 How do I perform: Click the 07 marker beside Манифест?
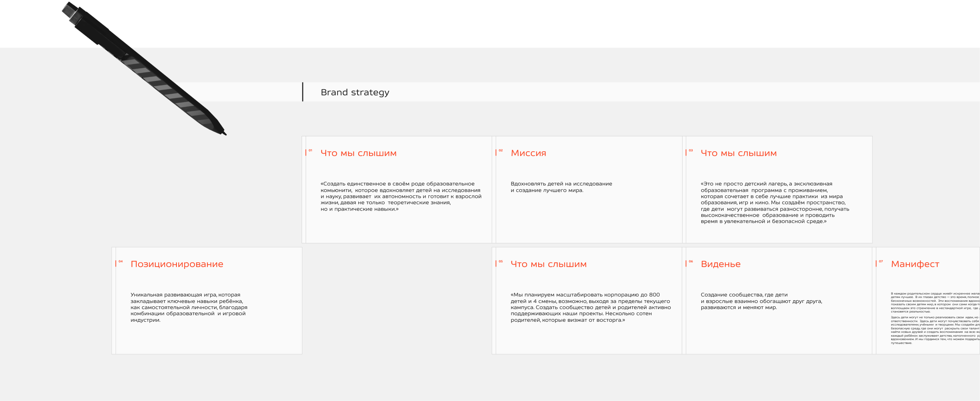(881, 262)
